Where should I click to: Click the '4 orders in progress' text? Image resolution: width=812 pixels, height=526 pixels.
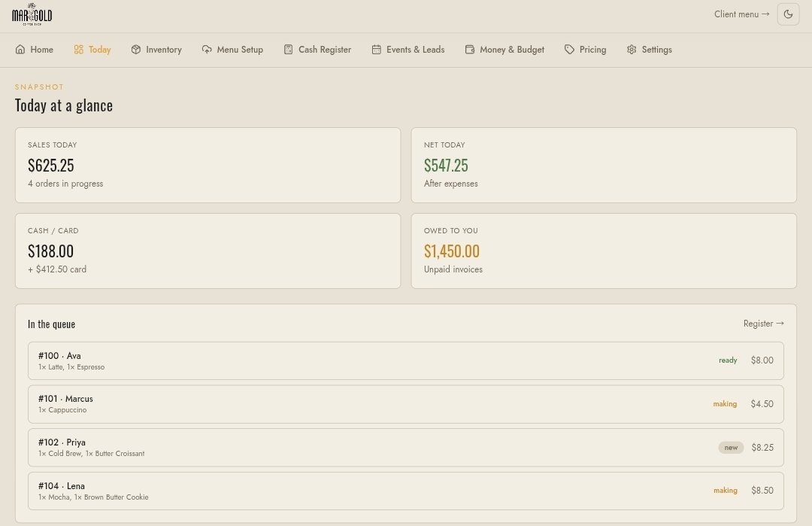65,184
